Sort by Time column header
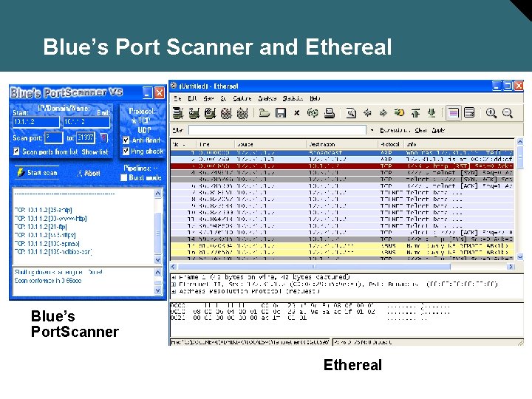Screen dimensions: 532x399 pyautogui.click(x=215, y=144)
